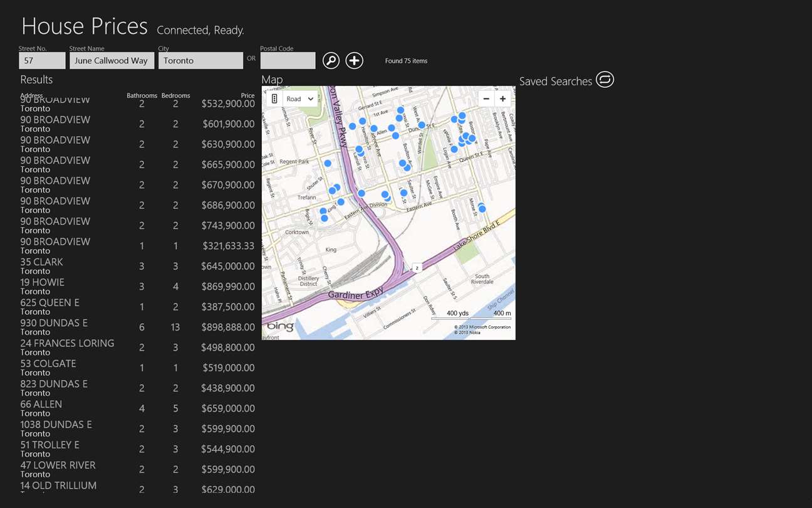Select the 24 FRANCES LORING result

(137, 347)
